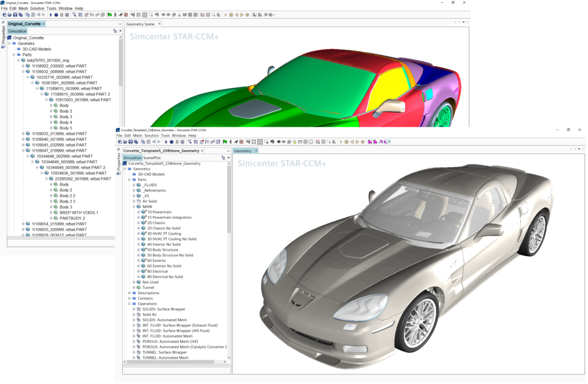Open Mesh menu in Corvette_Template5 window
588x384 pixels.
(x=137, y=136)
